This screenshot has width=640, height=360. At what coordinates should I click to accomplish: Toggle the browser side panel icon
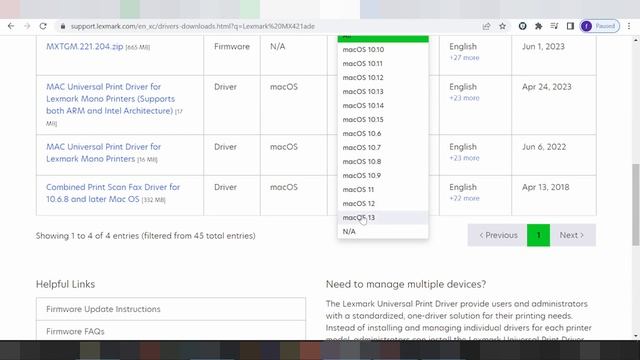coord(570,26)
